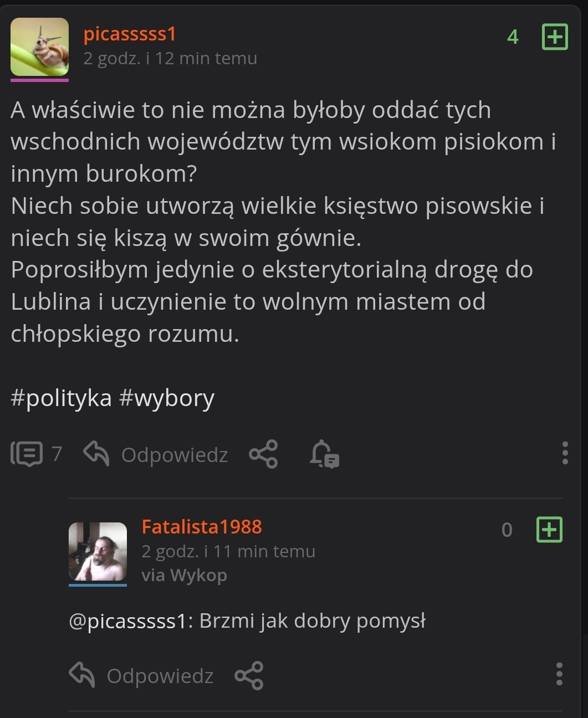Share Fatalista1988's comment
This screenshot has width=588, height=718.
pyautogui.click(x=249, y=675)
